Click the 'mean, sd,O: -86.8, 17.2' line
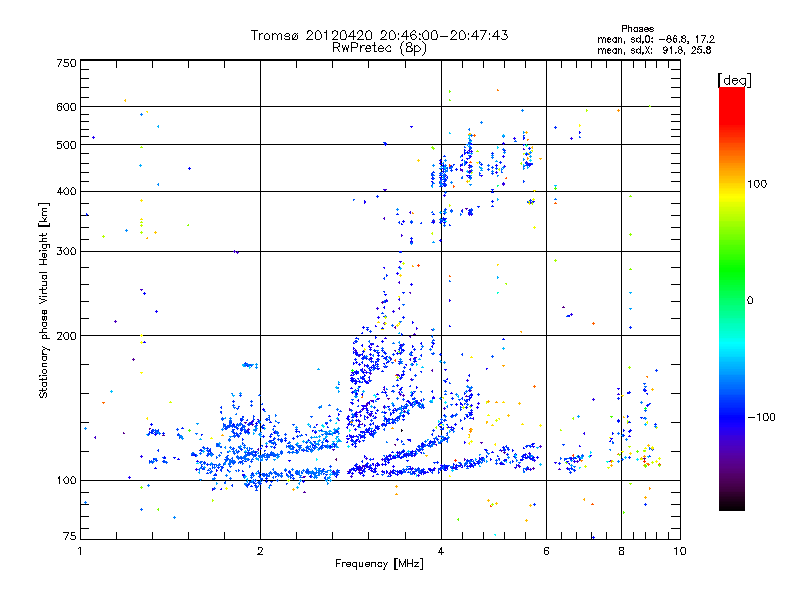The image size is (800, 600). [x=656, y=40]
